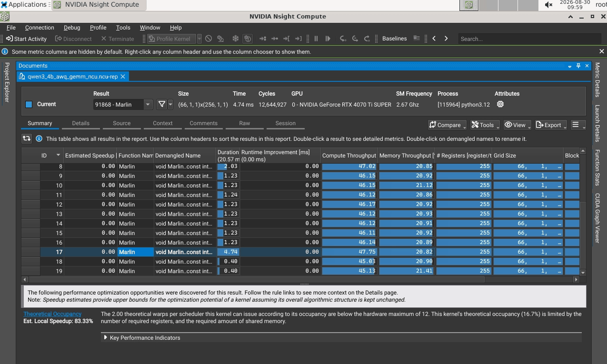This screenshot has width=607, height=364.
Task: Open the Result dropdown showing 91868 - Marlin
Action: pos(123,104)
